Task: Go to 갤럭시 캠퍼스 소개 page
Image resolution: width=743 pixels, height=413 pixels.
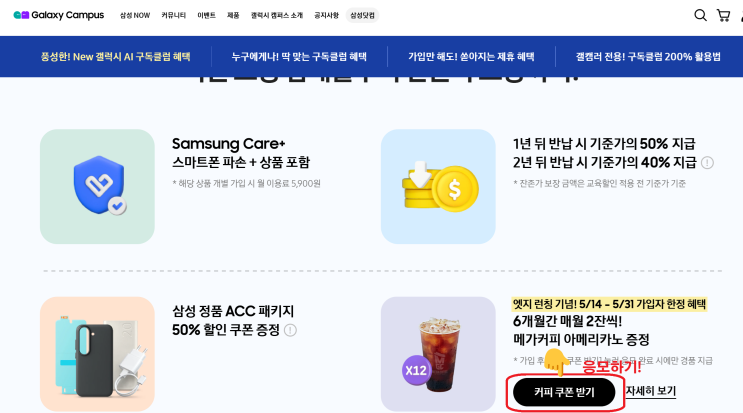Action: 277,16
